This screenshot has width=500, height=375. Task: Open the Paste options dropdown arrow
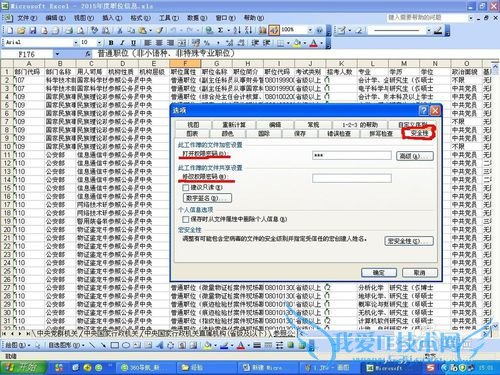(150, 31)
